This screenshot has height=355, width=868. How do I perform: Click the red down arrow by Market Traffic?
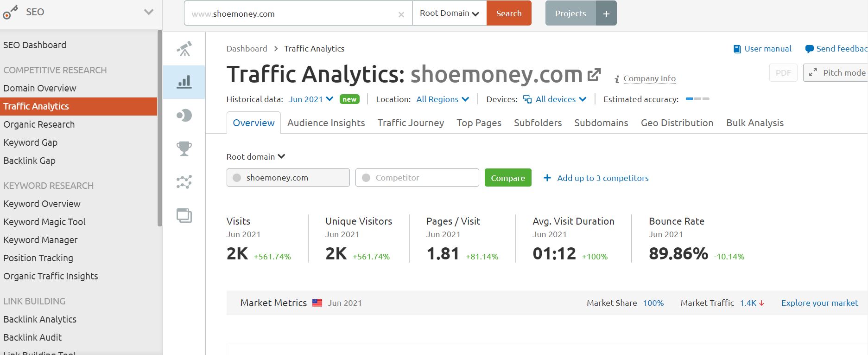[761, 303]
